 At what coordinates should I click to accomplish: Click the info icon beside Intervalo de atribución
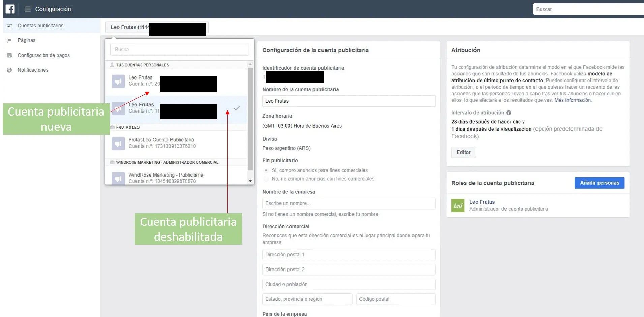click(509, 113)
